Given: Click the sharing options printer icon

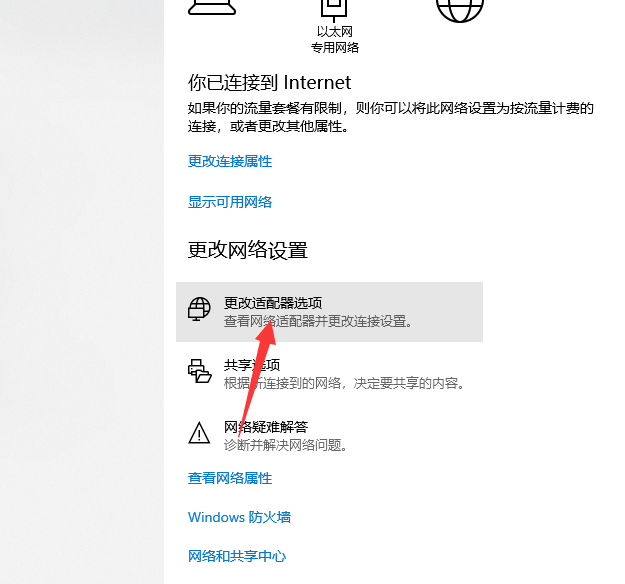Looking at the screenshot, I should pos(200,371).
